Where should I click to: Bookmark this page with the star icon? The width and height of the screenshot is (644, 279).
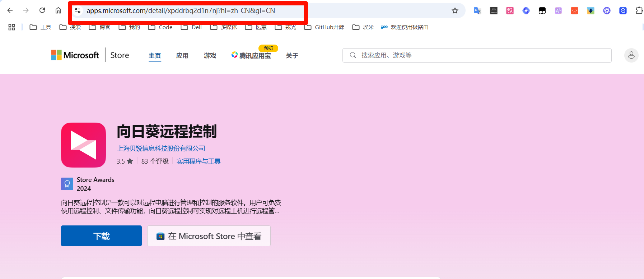pyautogui.click(x=455, y=10)
